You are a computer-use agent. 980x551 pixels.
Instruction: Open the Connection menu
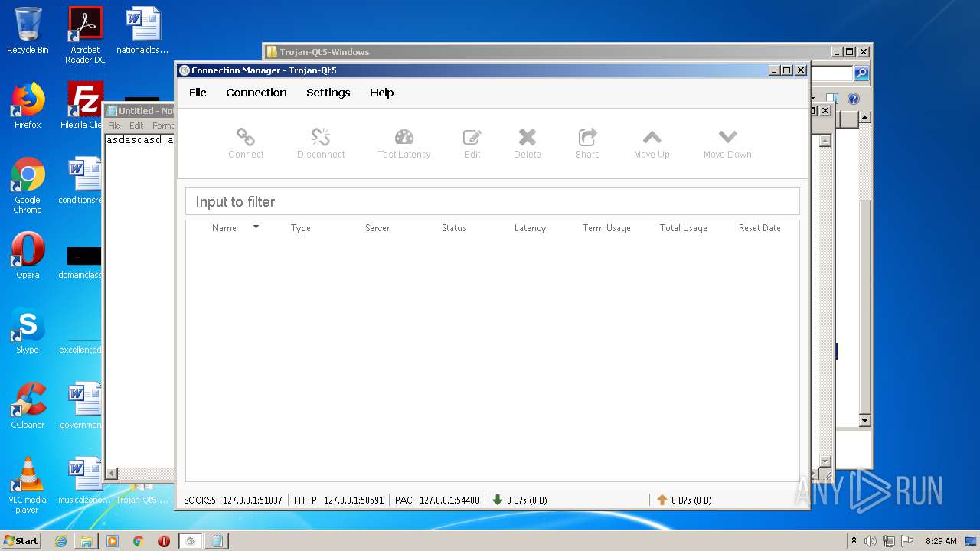tap(256, 93)
